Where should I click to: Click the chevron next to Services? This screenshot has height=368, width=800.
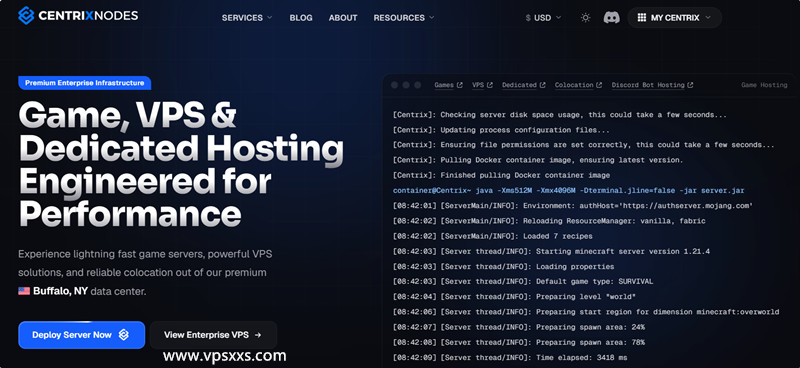(269, 17)
